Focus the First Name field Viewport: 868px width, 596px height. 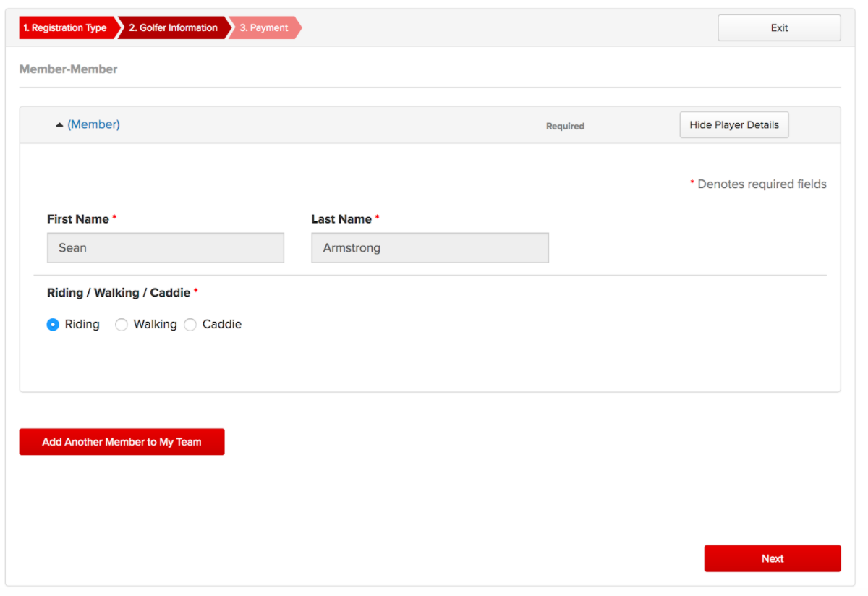166,247
